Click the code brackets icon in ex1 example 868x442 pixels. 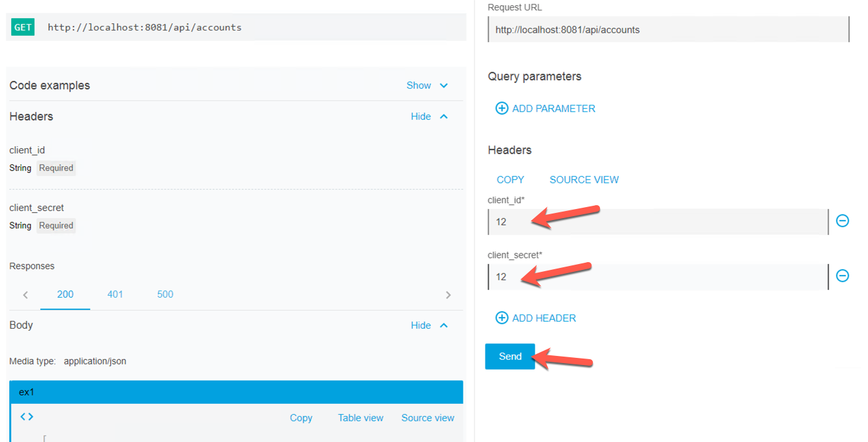pos(27,417)
